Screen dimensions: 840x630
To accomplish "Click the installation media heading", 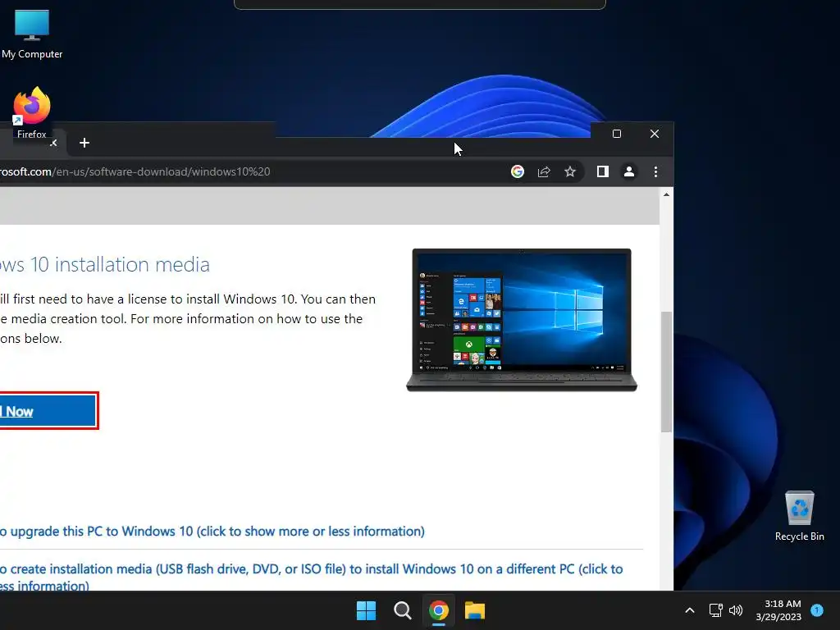I will pos(104,264).
